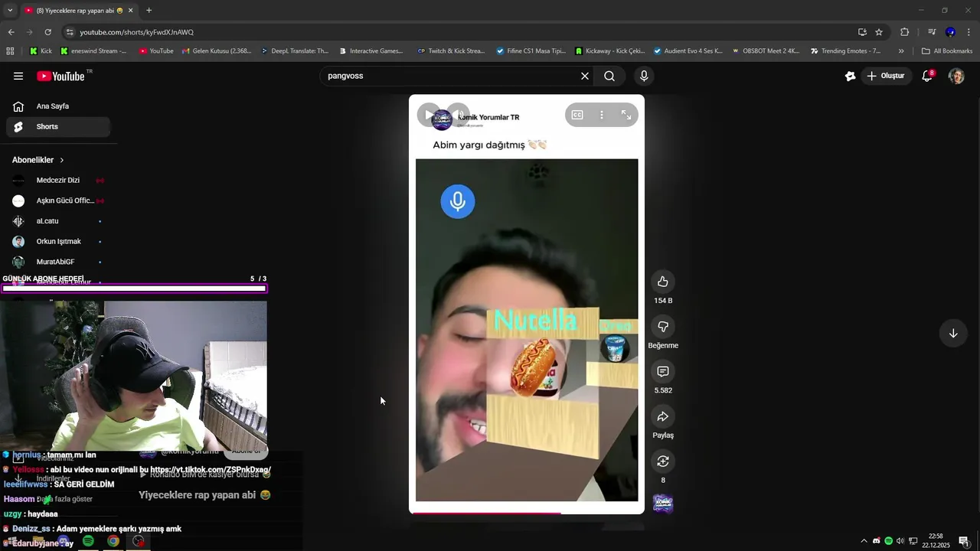Open the Oluştur create button
Viewport: 980px width, 551px height.
point(886,76)
